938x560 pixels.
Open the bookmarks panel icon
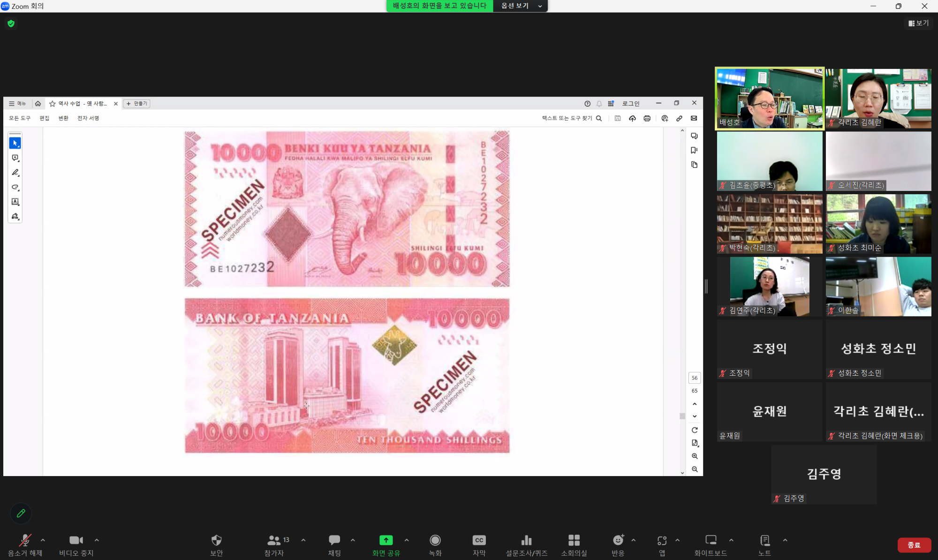694,150
